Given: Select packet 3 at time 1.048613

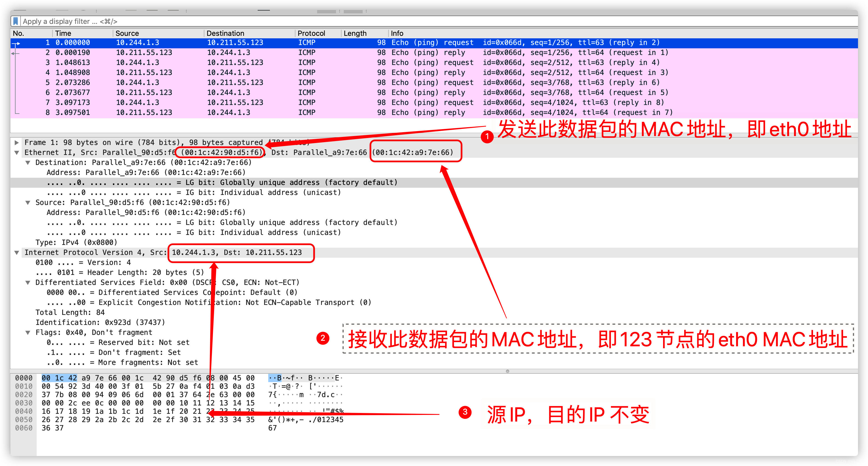Looking at the screenshot, I should (434, 63).
